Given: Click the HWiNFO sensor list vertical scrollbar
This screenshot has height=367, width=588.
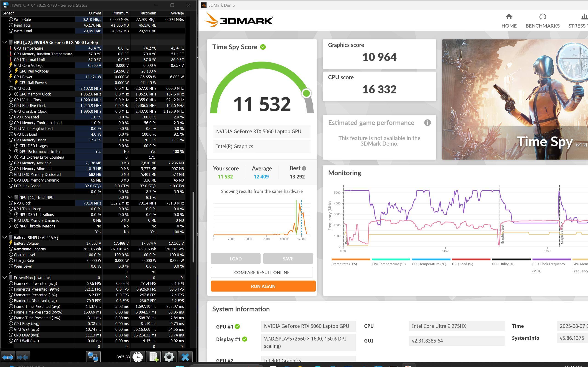Looking at the screenshot, I should [193, 227].
